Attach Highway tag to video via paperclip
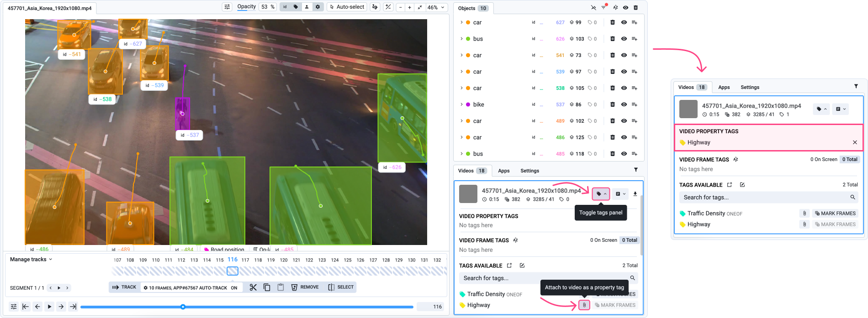The width and height of the screenshot is (868, 318). [584, 305]
